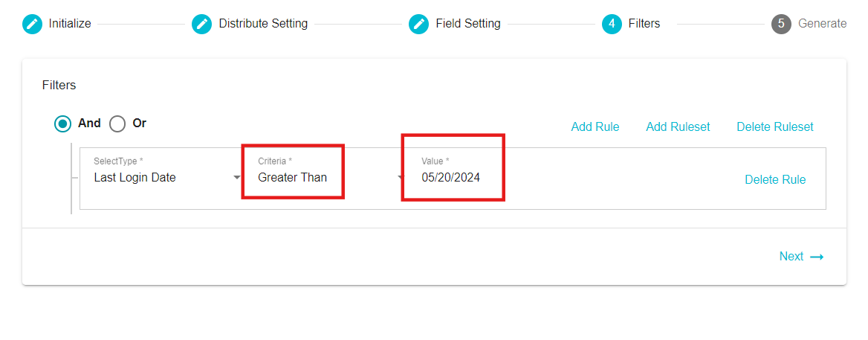The width and height of the screenshot is (868, 340).
Task: Click the Next button
Action: [x=802, y=257]
